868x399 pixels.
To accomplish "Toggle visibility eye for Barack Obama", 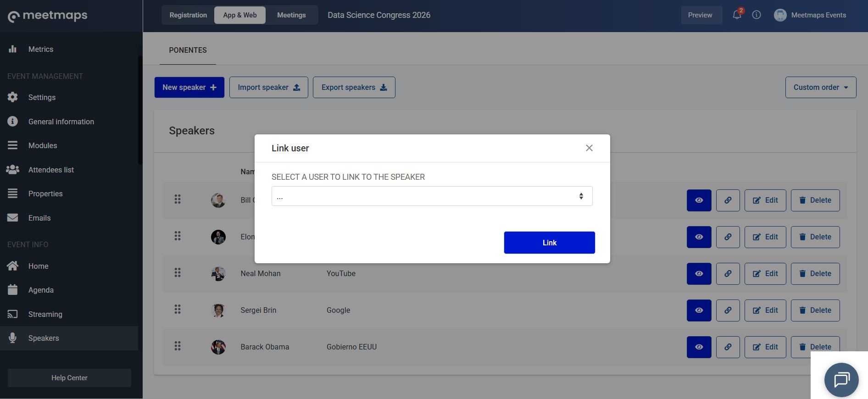I will click(699, 347).
